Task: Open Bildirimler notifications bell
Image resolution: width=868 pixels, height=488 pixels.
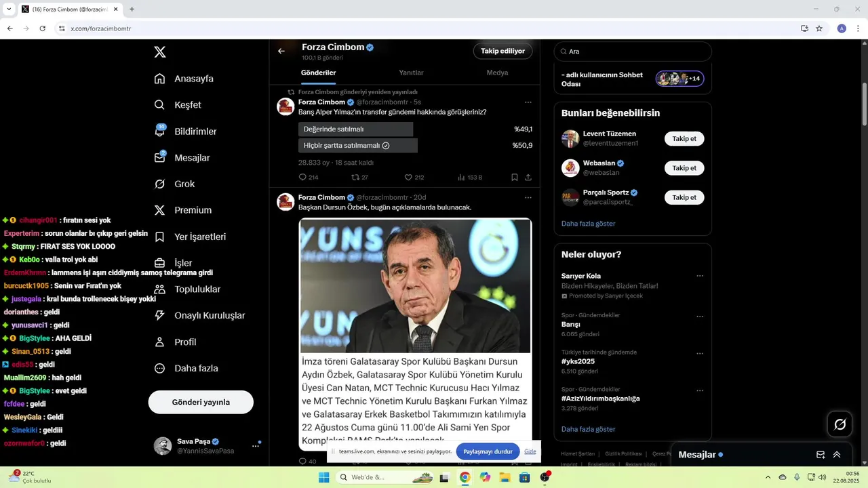Action: 185,131
